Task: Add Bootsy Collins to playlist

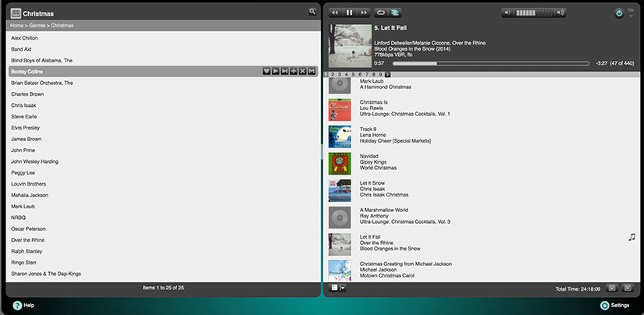Action: [x=294, y=72]
